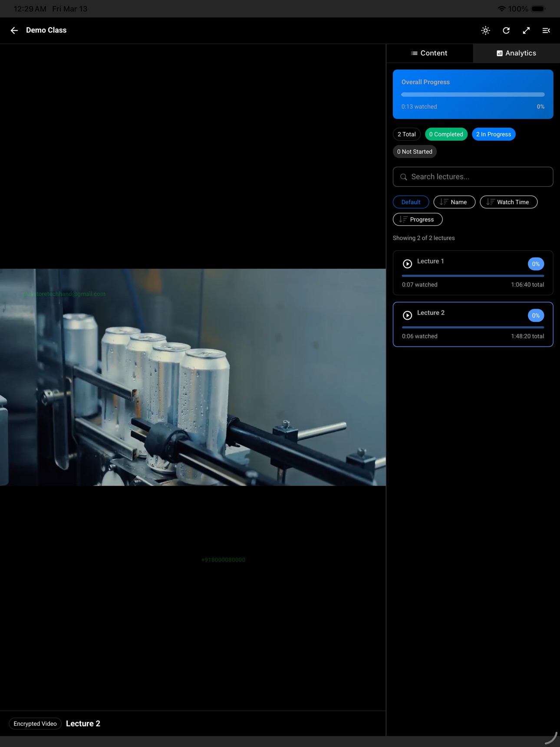Filter by 0 Not Started chip

415,152
